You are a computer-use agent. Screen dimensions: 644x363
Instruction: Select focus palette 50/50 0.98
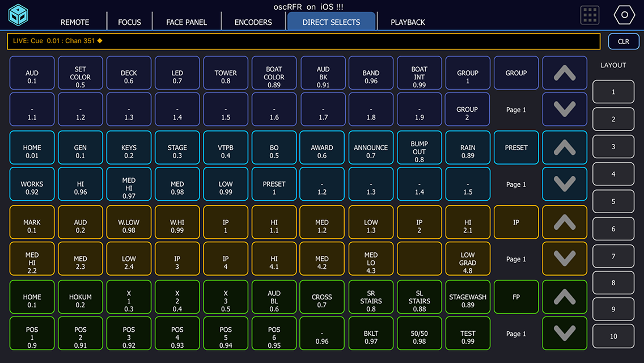coord(420,334)
